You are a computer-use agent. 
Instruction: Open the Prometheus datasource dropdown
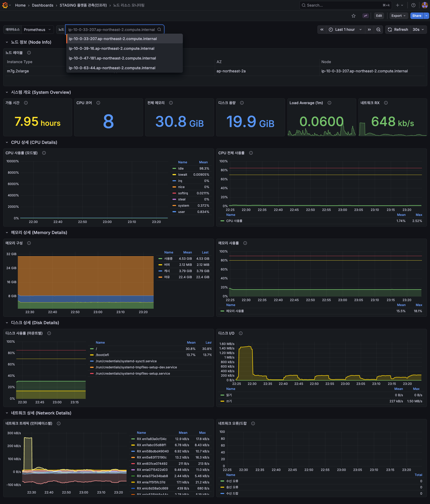pyautogui.click(x=37, y=30)
